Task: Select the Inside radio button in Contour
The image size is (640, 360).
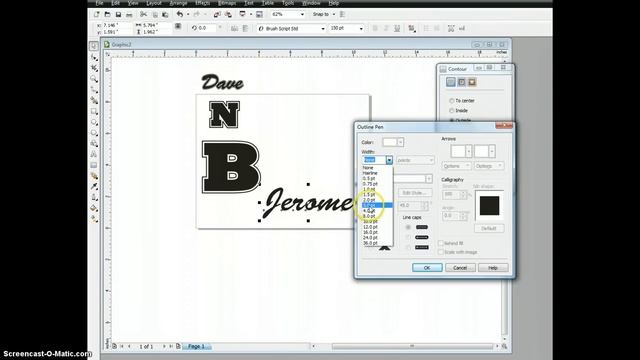Action: point(451,111)
